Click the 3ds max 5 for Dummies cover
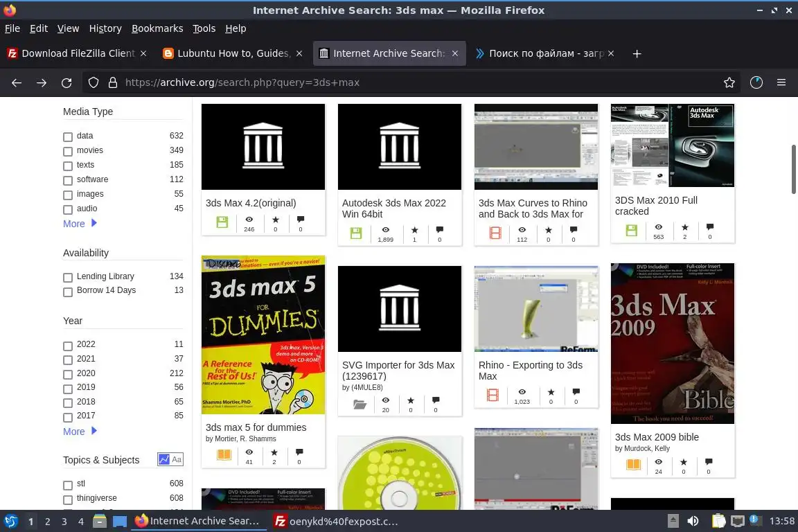 tap(263, 335)
